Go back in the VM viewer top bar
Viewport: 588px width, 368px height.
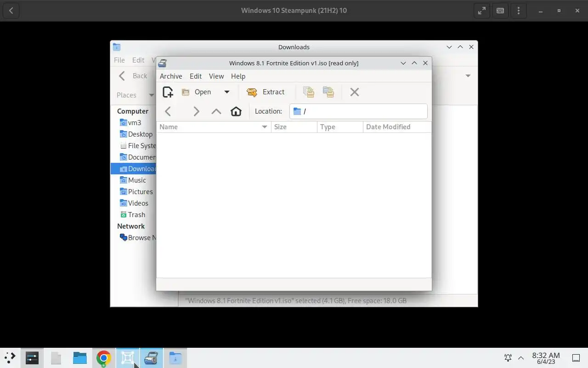click(11, 11)
